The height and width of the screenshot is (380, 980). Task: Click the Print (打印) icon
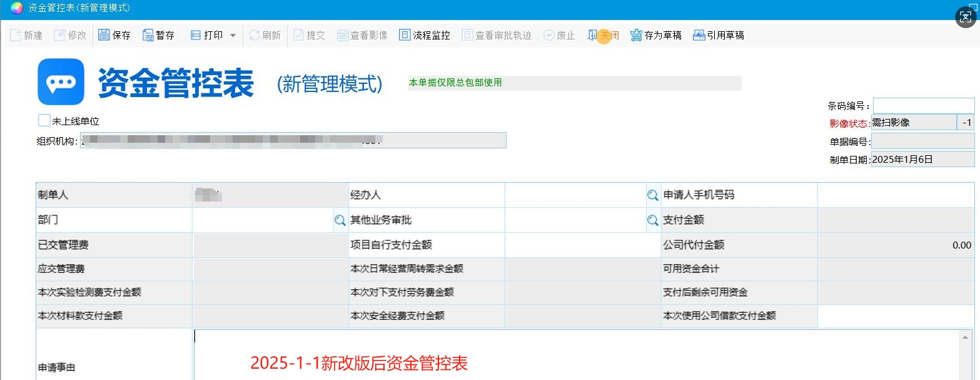(196, 35)
